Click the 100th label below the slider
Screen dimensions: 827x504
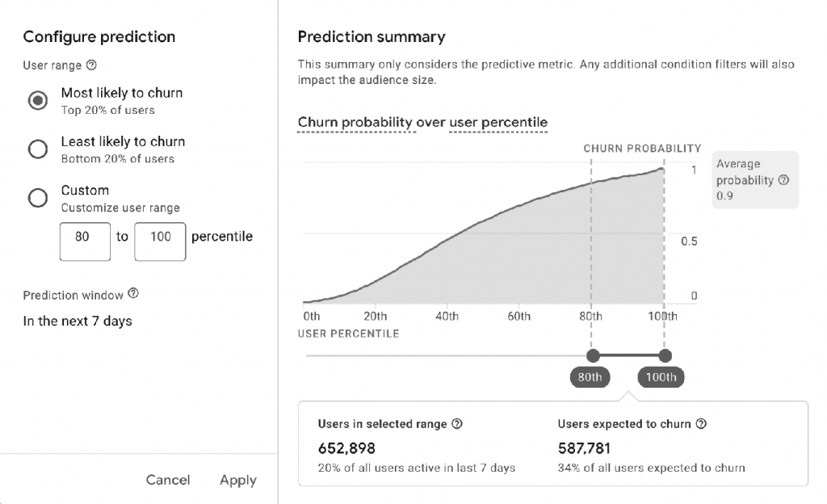(661, 376)
